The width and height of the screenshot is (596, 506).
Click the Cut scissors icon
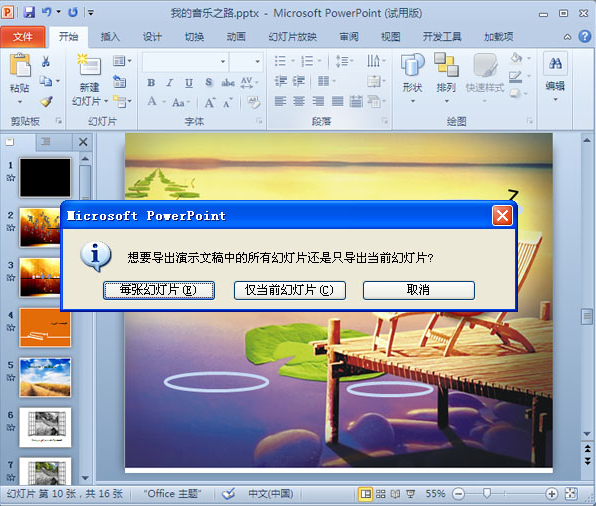[x=46, y=61]
